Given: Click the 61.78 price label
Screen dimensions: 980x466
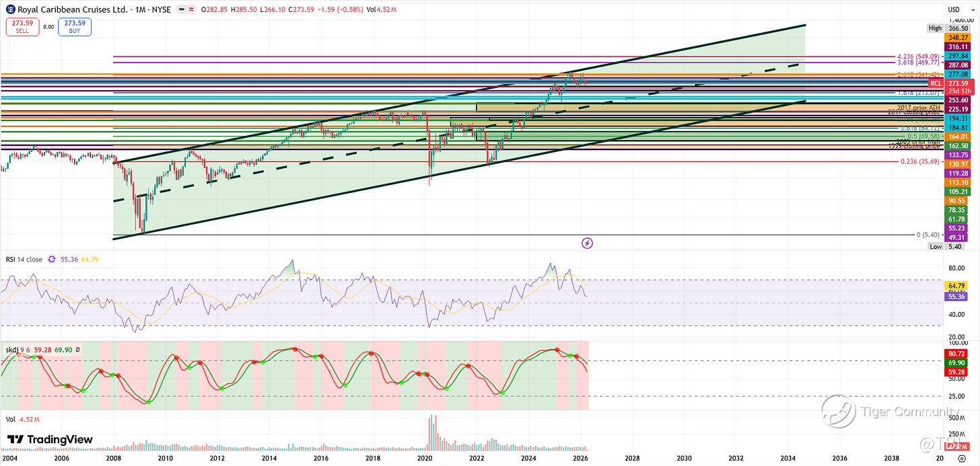Looking at the screenshot, I should tap(957, 219).
